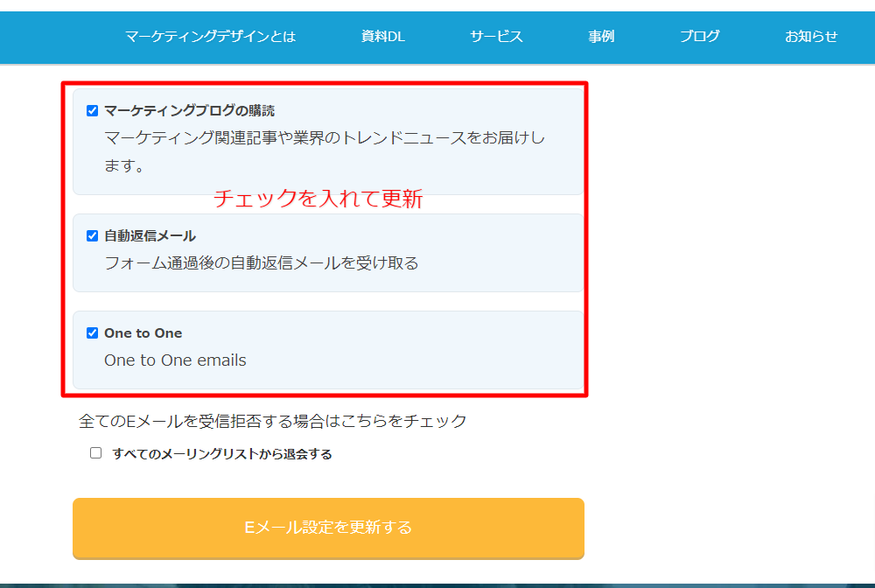Viewport: 875px width, 588px height.
Task: Click the 自動返信メール bold label
Action: (150, 236)
